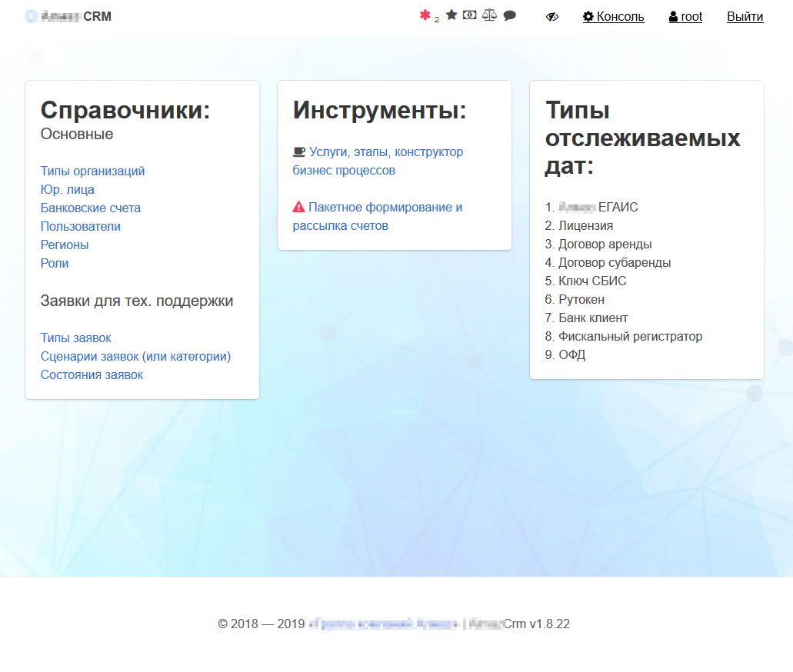Open the Пользователи list
Viewport: 793px width, 672px height.
[81, 226]
